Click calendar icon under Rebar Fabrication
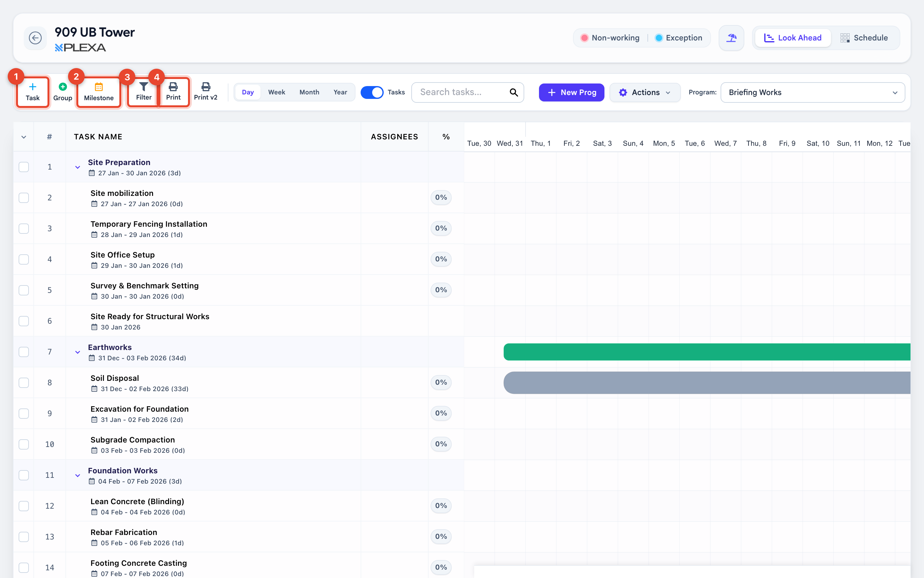Image resolution: width=924 pixels, height=578 pixels. click(x=94, y=543)
